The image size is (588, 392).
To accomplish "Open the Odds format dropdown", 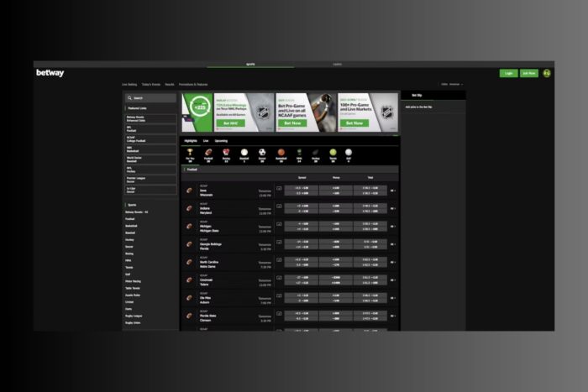I will (454, 85).
